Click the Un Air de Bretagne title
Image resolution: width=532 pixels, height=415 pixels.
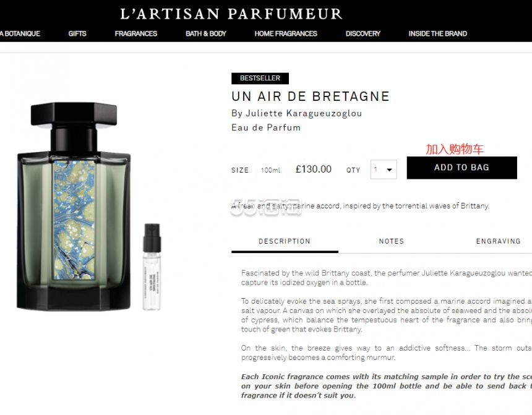(x=311, y=96)
